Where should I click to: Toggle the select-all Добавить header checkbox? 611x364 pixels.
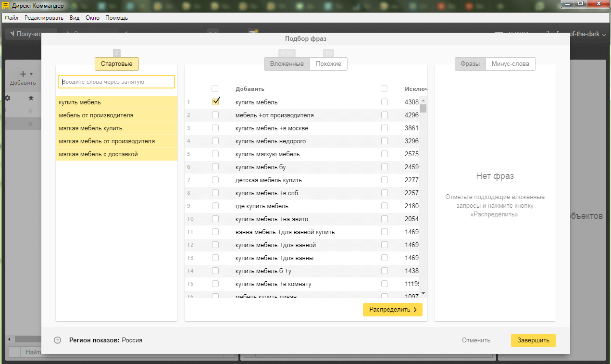(215, 88)
